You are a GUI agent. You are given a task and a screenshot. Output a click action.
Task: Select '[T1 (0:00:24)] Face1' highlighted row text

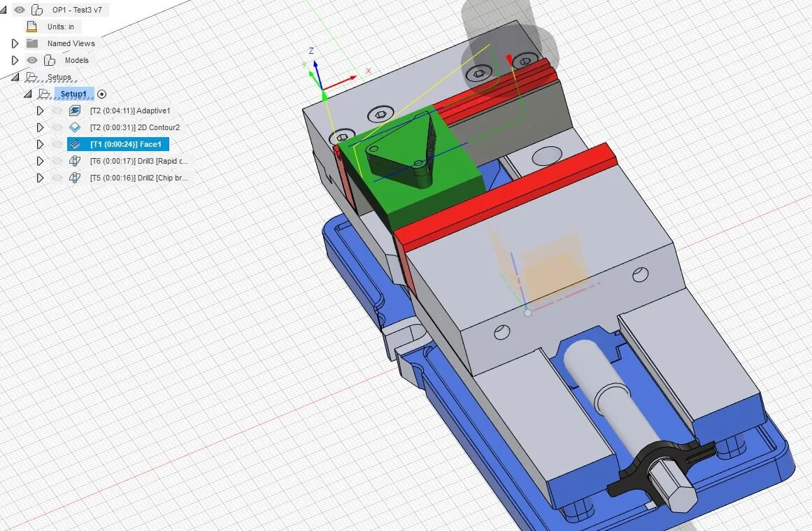click(x=126, y=144)
